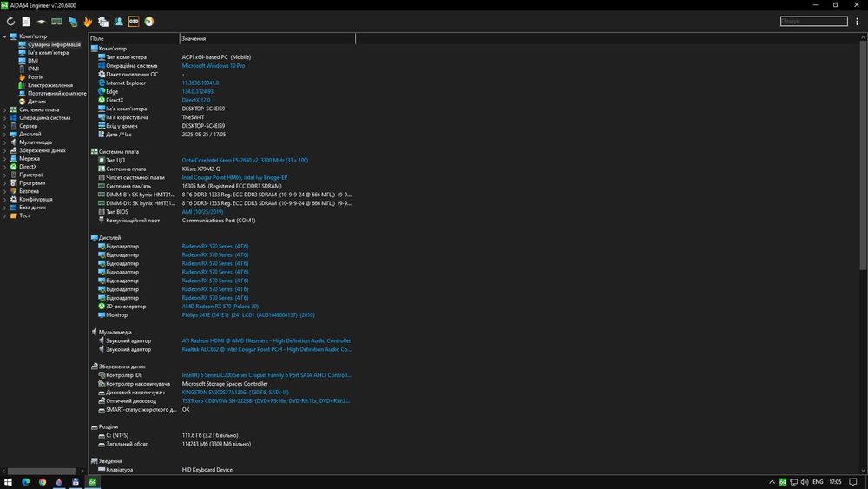Expand the Мережа tree node
This screenshot has height=489, width=868.
click(x=5, y=158)
